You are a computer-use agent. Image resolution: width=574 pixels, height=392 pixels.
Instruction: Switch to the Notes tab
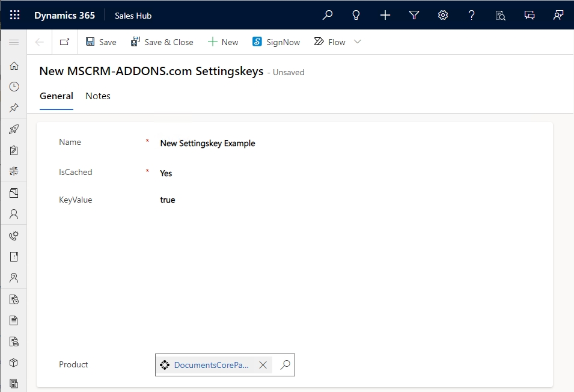coord(97,96)
